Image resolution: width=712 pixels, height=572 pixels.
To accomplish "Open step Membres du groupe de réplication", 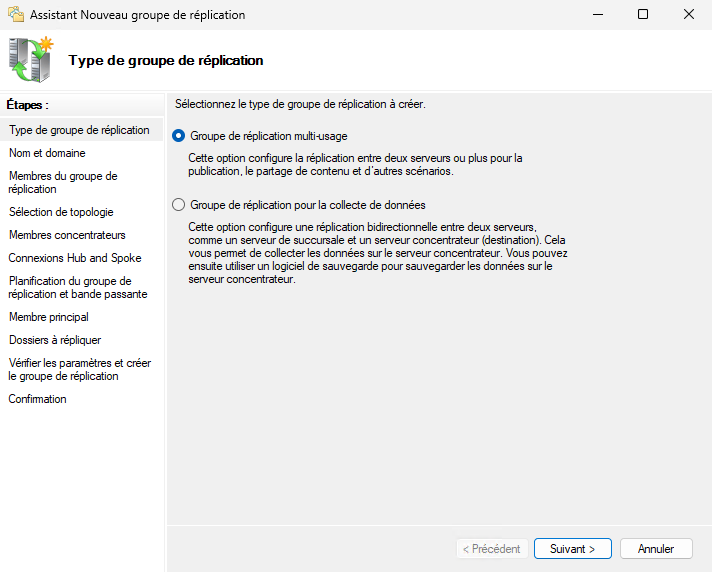I will pos(63,182).
